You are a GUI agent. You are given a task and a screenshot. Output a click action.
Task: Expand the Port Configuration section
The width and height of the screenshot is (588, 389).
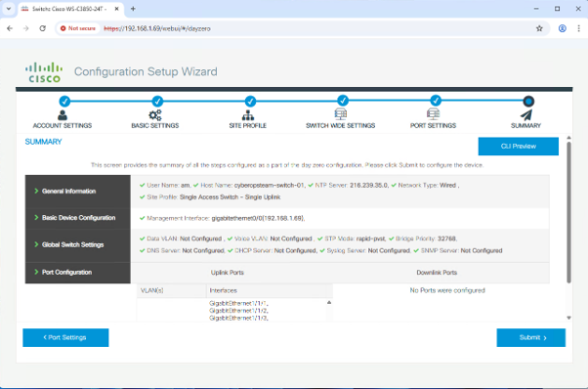pos(77,273)
